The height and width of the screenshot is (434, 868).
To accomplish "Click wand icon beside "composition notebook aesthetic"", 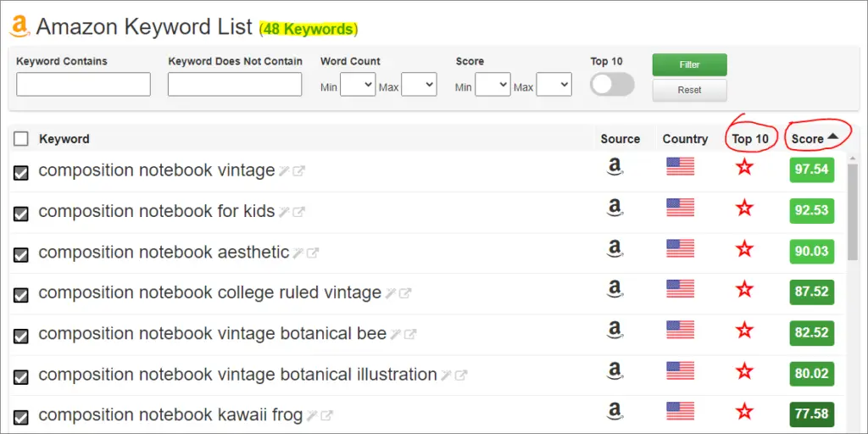I will pos(298,253).
